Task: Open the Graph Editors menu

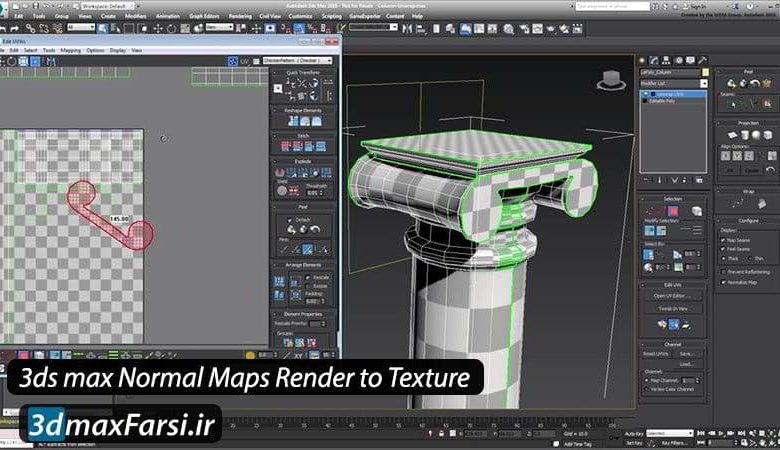Action: click(x=204, y=16)
